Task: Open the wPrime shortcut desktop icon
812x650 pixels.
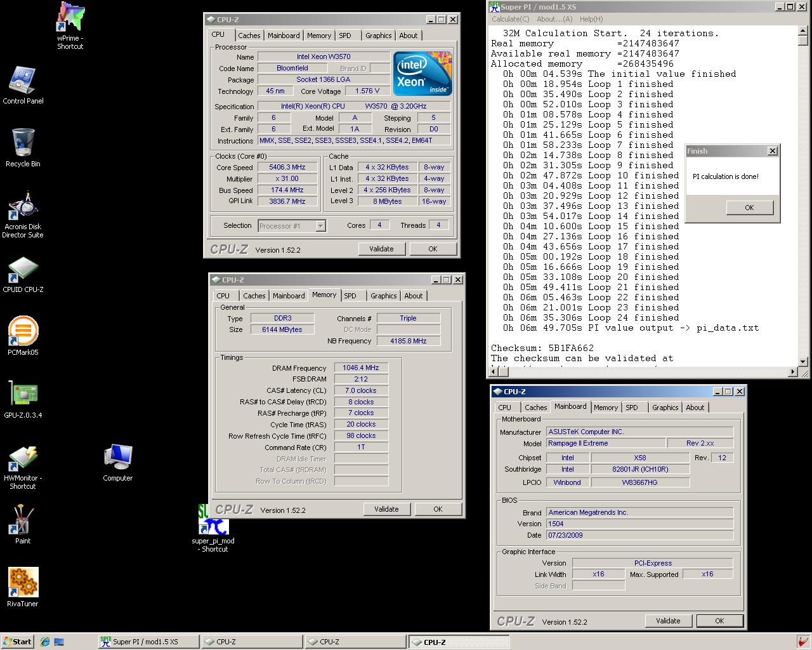Action: (70, 25)
